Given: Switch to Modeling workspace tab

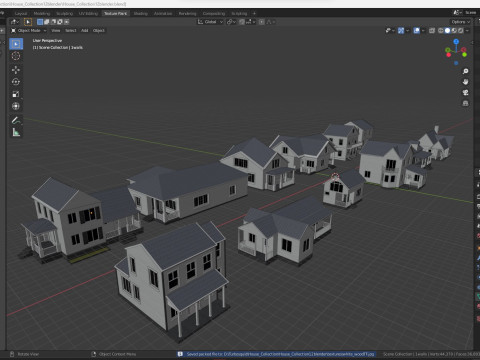Looking at the screenshot, I should point(42,14).
